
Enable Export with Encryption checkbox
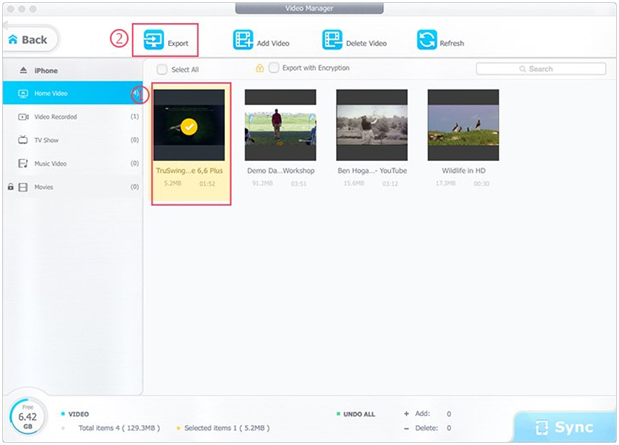(x=274, y=68)
